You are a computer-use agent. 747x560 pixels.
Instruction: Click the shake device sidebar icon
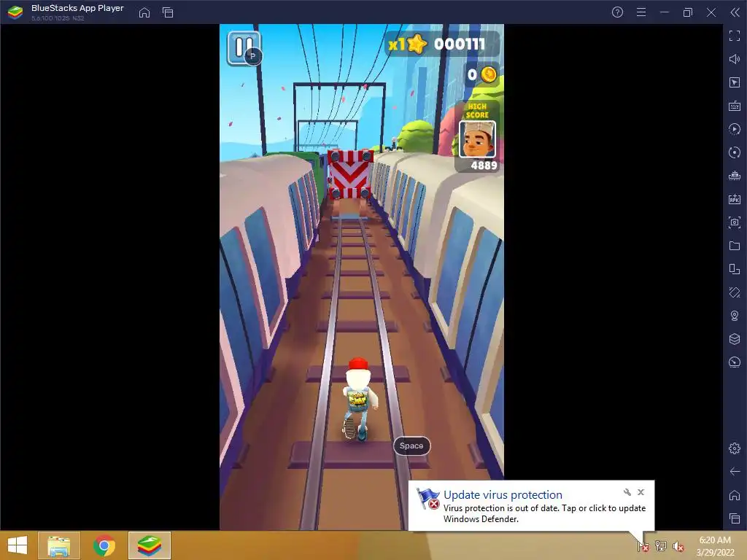click(x=735, y=292)
